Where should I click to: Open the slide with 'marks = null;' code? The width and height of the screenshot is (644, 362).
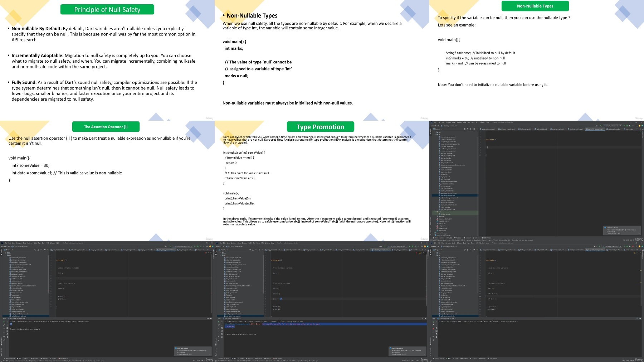click(322, 60)
